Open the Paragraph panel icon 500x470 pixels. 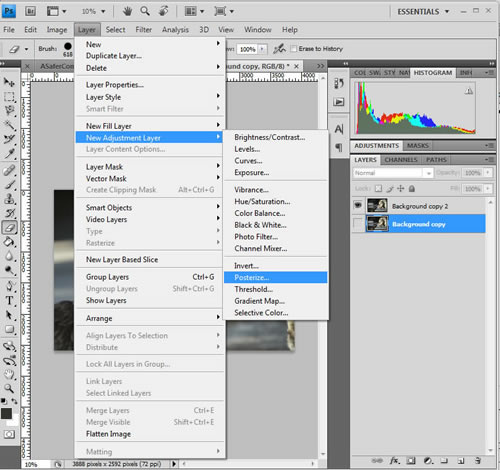339,147
